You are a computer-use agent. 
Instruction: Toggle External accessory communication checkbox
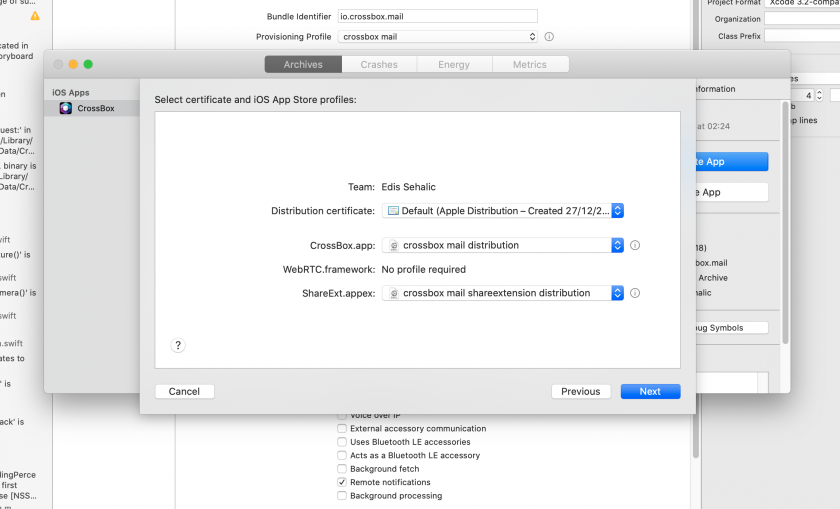(x=342, y=428)
